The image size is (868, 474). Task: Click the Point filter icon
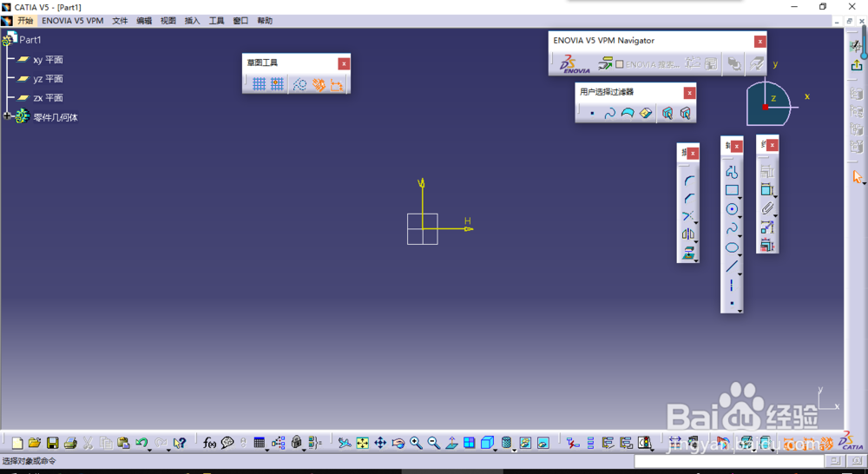pyautogui.click(x=592, y=114)
